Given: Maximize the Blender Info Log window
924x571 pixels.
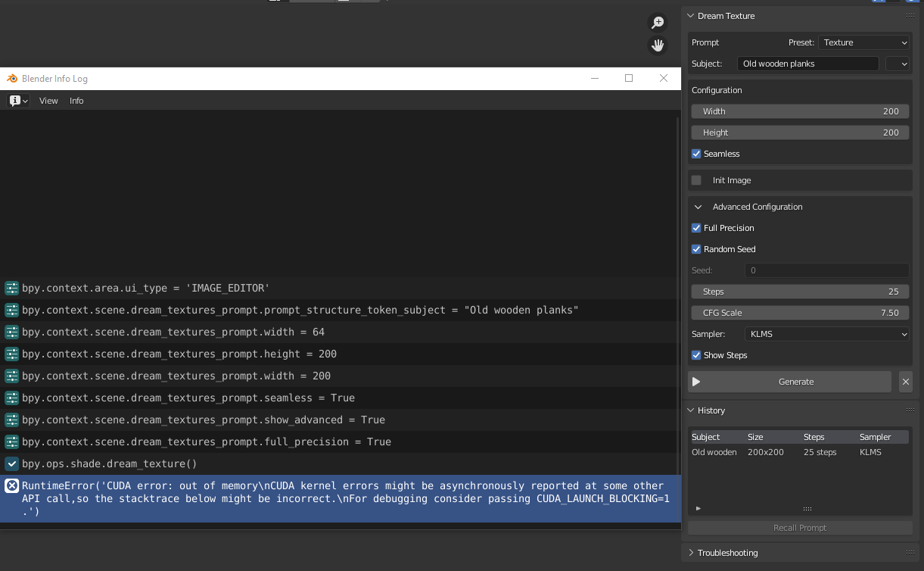Looking at the screenshot, I should click(x=629, y=78).
